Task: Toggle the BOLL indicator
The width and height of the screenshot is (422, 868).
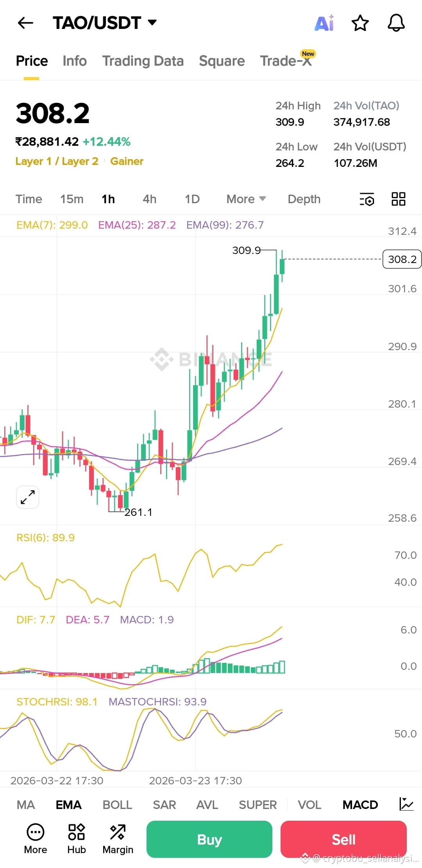Action: click(117, 805)
